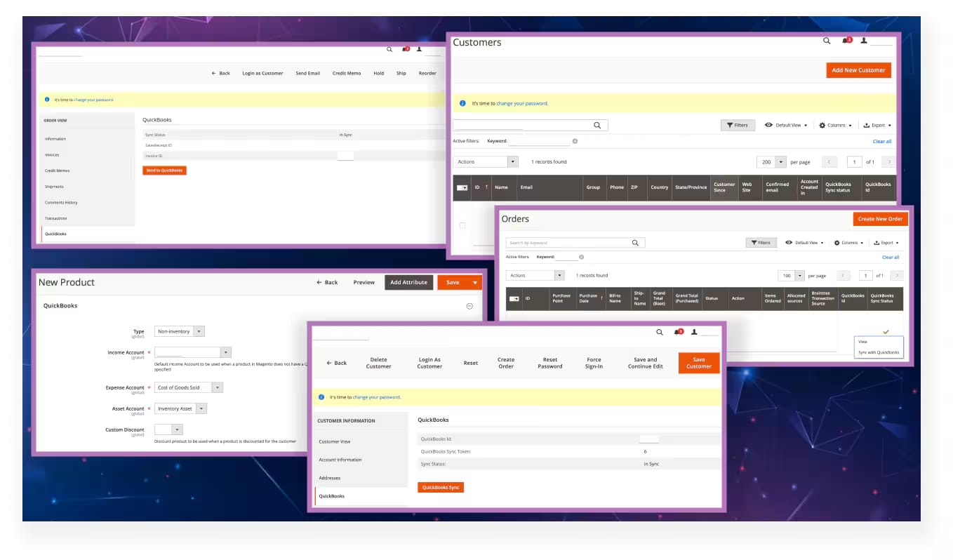Screen dimensions: 953x560
Task: Click search magnifier in customer edit header
Action: 659,333
